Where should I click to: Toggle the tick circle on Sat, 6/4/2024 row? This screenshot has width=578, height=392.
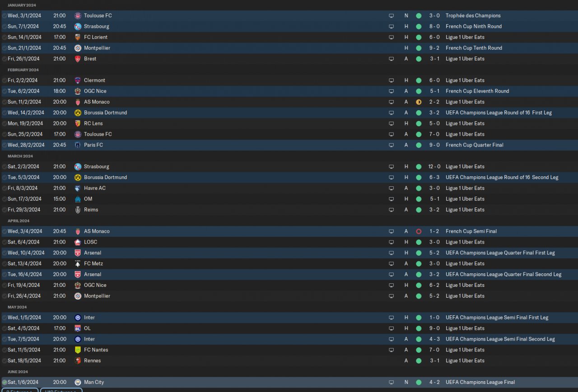(x=5, y=242)
